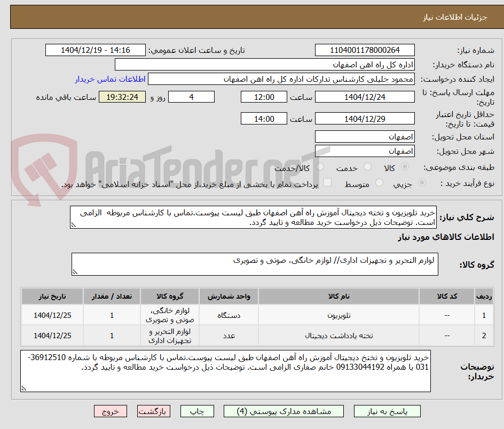Click the دستگاه unit cell
Screen dimensions: 504x429
click(x=229, y=315)
